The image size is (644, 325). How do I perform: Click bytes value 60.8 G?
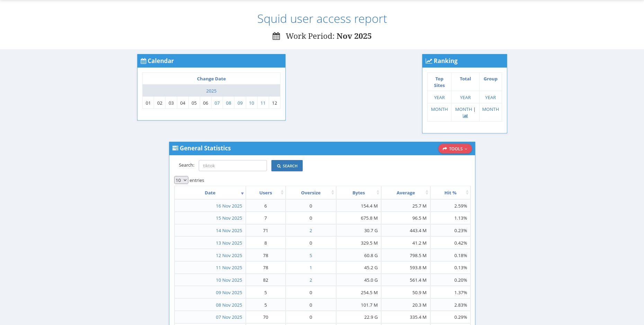tap(371, 255)
